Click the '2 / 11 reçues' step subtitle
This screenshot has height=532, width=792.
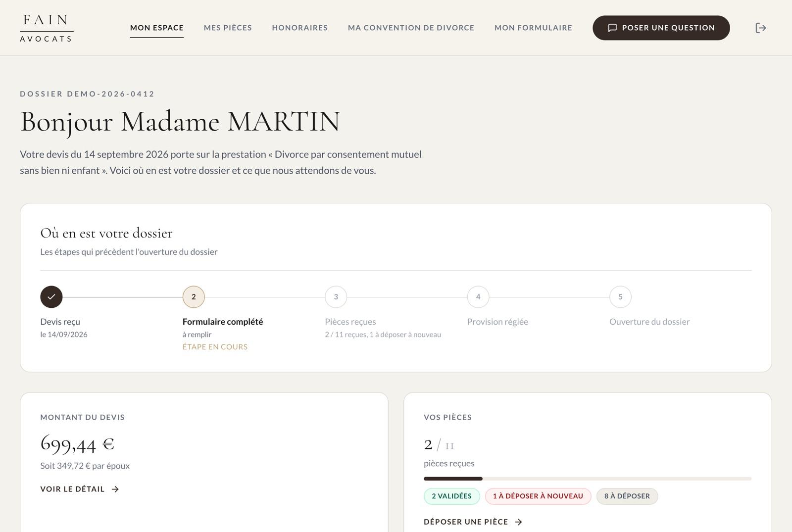[383, 335]
